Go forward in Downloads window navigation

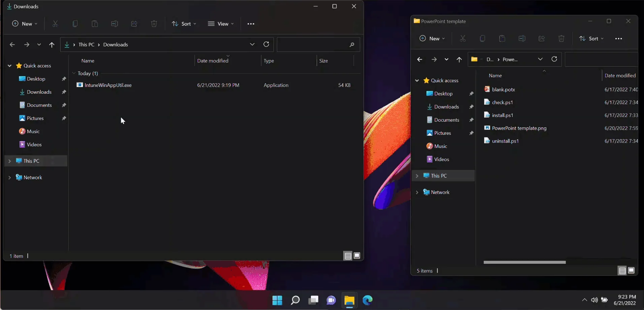tap(27, 44)
